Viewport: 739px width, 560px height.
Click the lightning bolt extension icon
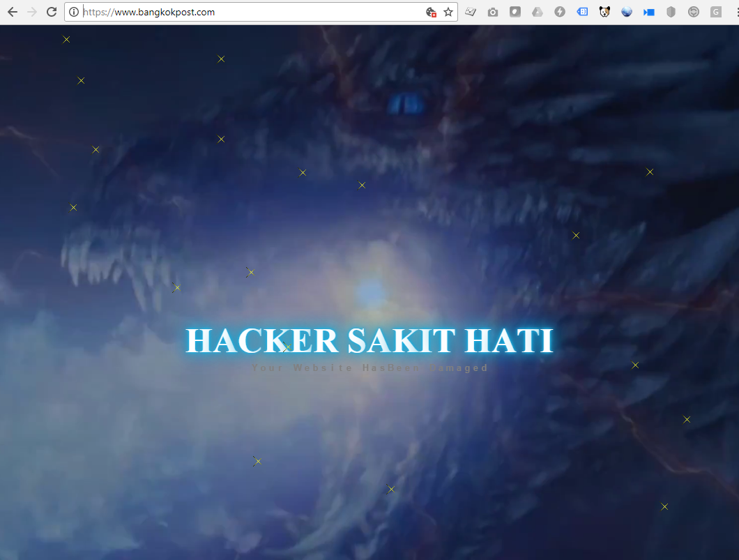559,12
